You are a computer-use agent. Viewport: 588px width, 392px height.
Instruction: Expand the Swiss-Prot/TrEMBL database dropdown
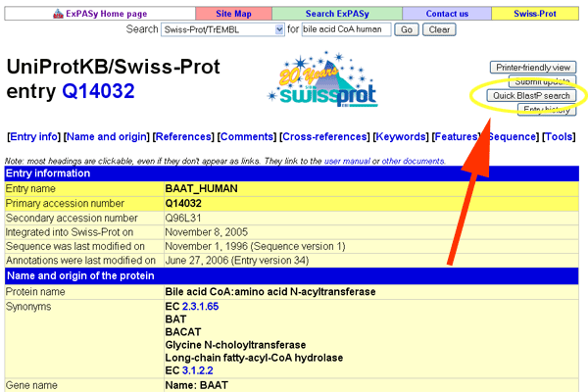pyautogui.click(x=221, y=29)
